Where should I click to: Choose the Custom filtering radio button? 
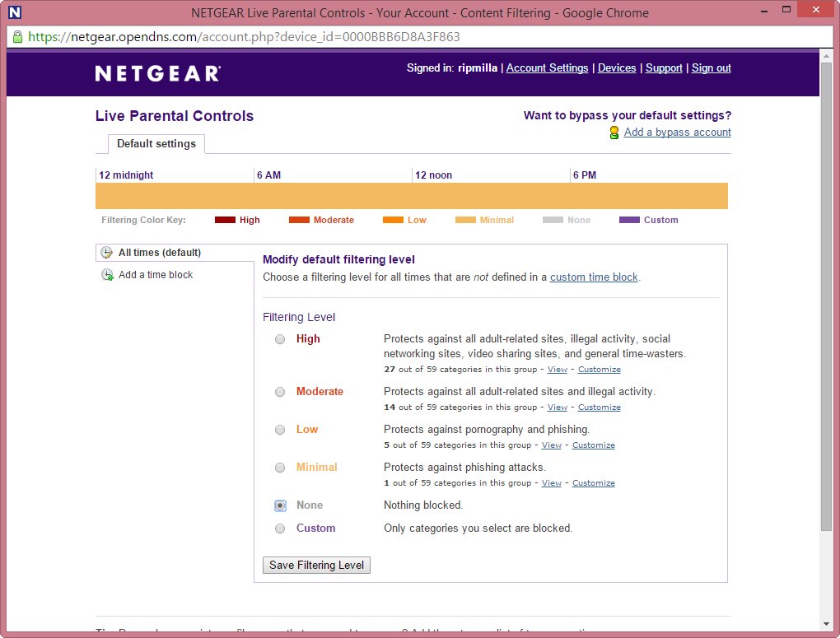click(x=280, y=529)
